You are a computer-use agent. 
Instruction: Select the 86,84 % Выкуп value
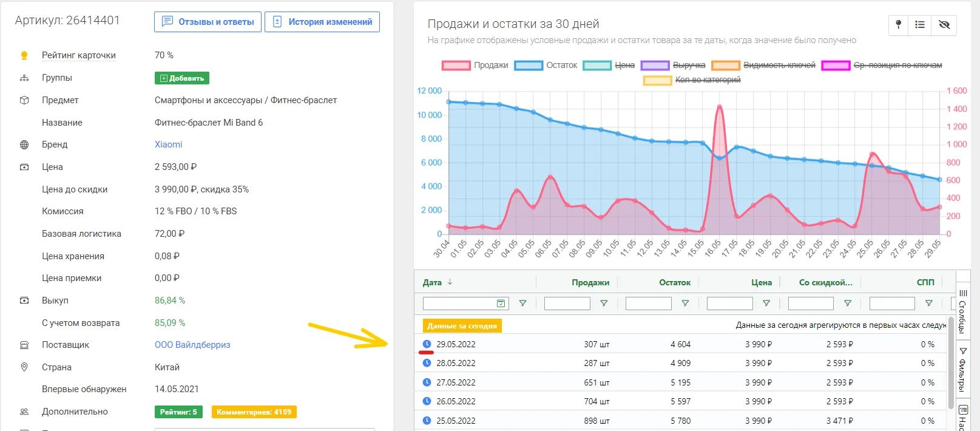point(170,300)
